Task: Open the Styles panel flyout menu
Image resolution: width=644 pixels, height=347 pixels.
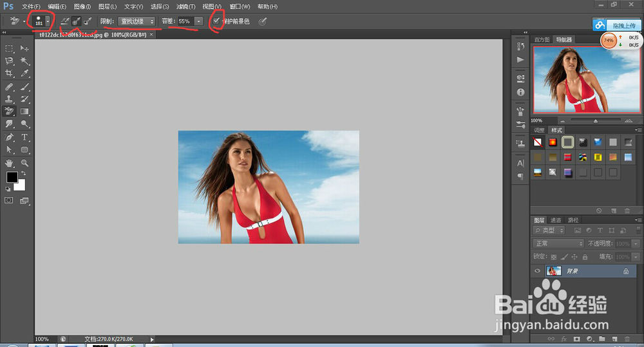Action: pos(638,130)
